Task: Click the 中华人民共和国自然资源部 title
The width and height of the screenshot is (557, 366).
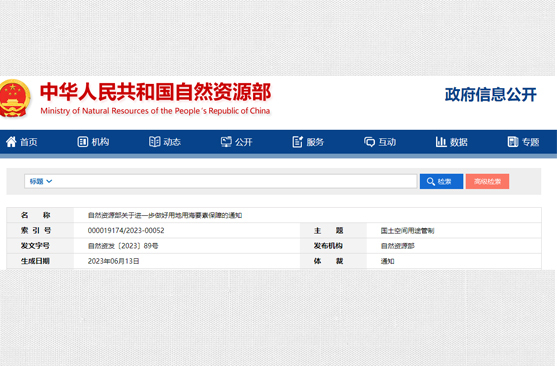Action: coord(156,92)
